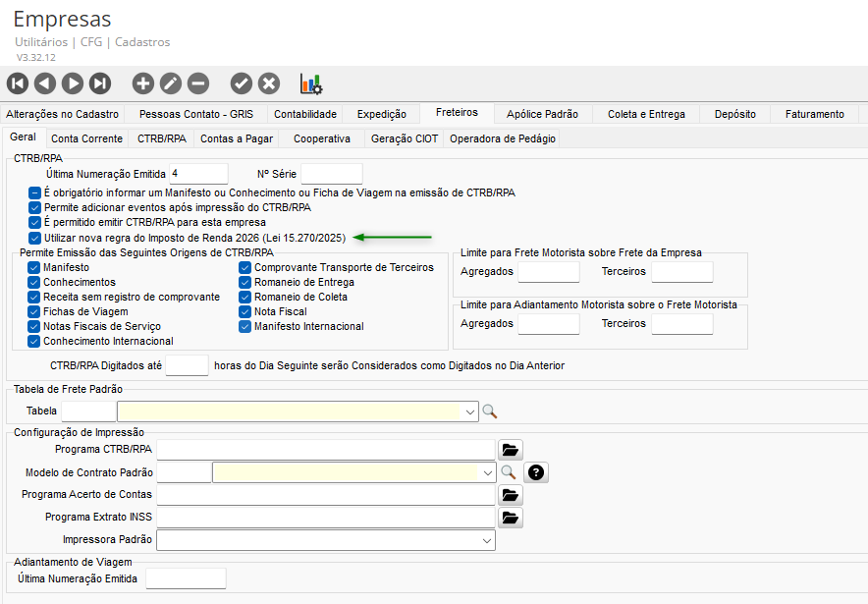This screenshot has height=604, width=868.
Task: Open the chart report icon
Action: pos(311,83)
